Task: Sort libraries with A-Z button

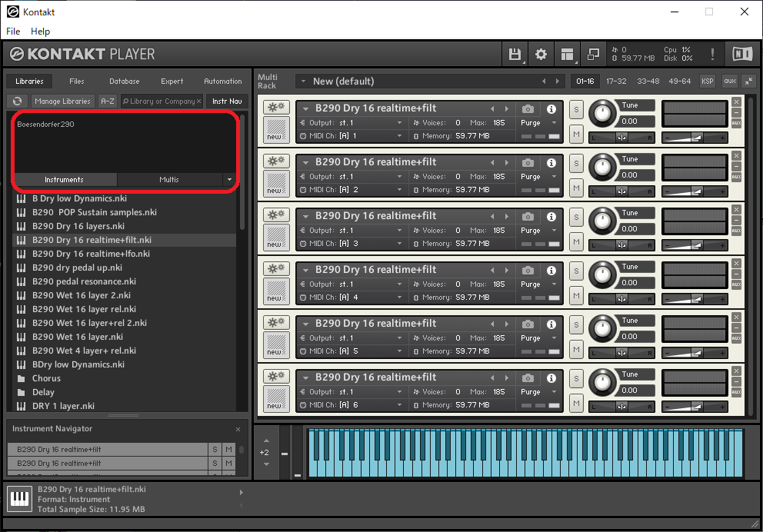Action: 108,101
